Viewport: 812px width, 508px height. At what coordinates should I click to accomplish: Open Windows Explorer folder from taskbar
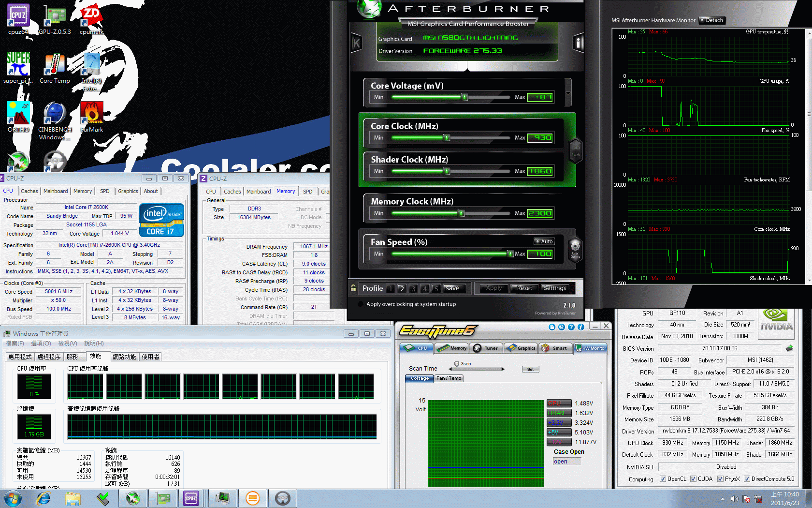pyautogui.click(x=73, y=498)
